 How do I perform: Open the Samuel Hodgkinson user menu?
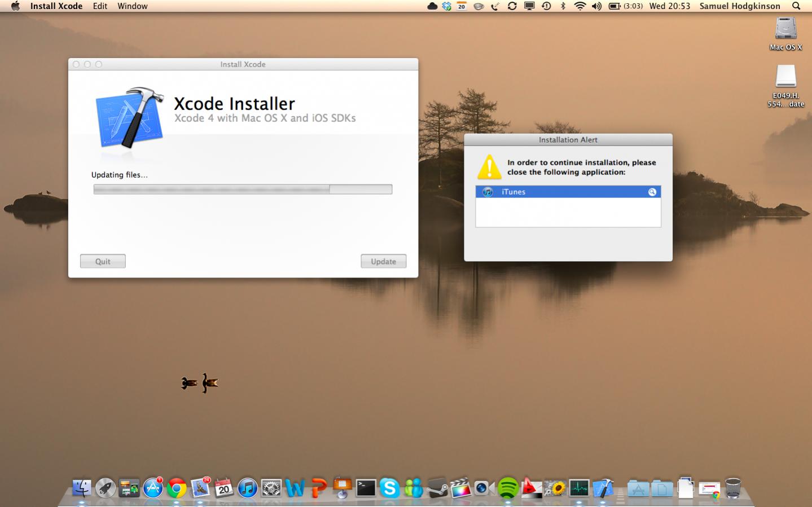point(740,6)
